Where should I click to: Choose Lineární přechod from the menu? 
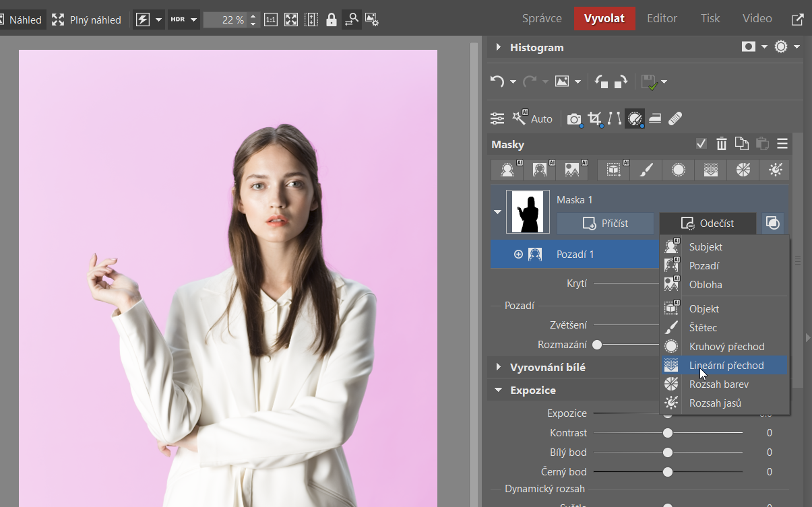(x=726, y=365)
